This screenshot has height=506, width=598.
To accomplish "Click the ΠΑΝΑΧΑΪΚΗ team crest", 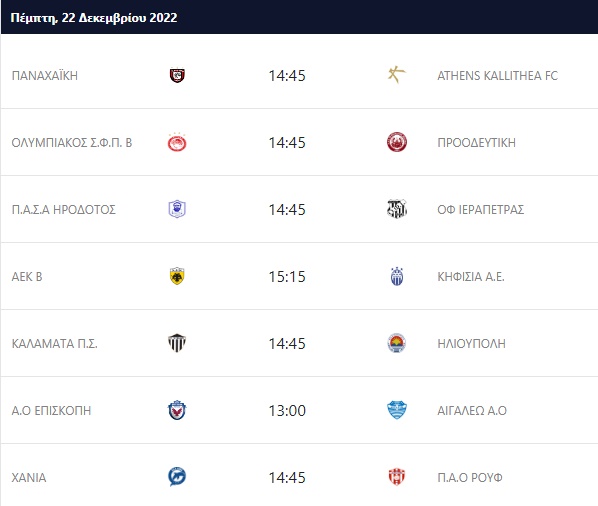I will (177, 75).
